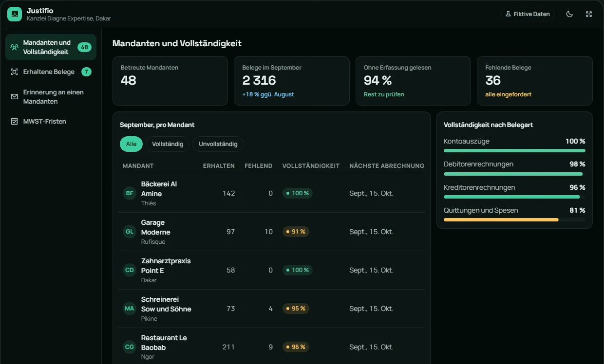Open the Schreinerei Sow und Söhne row
Viewport: 604px width, 364px height.
(x=272, y=309)
